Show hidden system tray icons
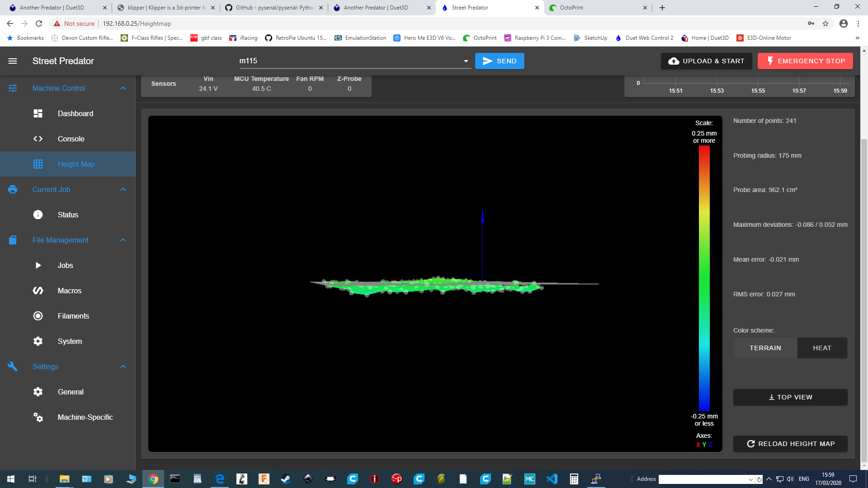Viewport: 868px width, 488px height. 769,479
